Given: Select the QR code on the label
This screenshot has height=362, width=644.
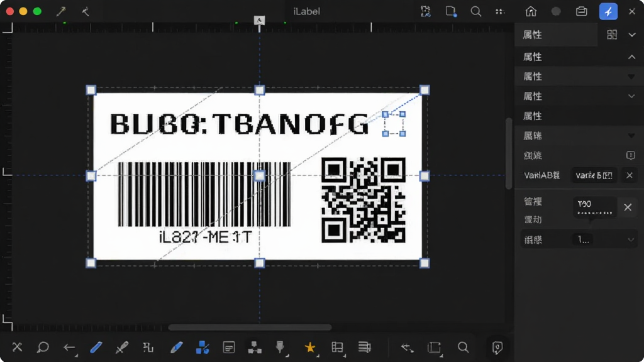Looking at the screenshot, I should (x=364, y=200).
